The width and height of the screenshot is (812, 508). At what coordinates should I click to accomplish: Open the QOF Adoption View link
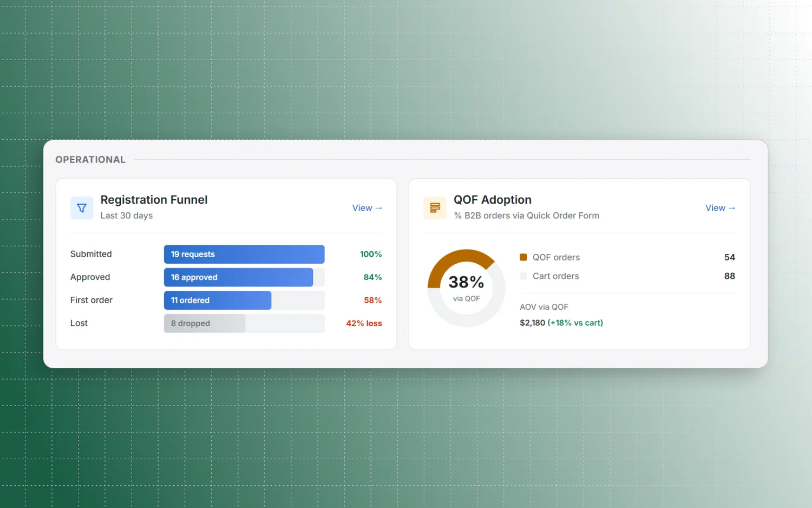coord(720,208)
